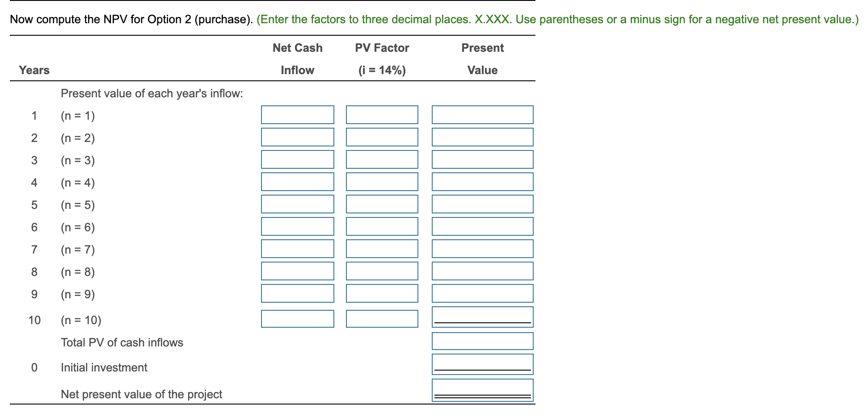Click the Present Value field for year 2
This screenshot has height=417, width=868.
point(483,137)
